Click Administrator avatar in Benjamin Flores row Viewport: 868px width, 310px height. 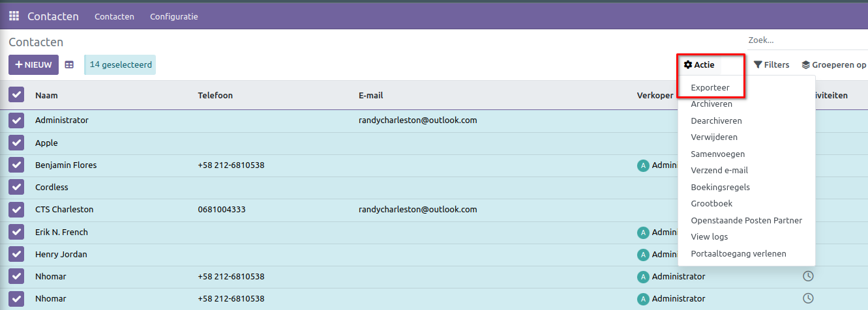[x=644, y=165]
